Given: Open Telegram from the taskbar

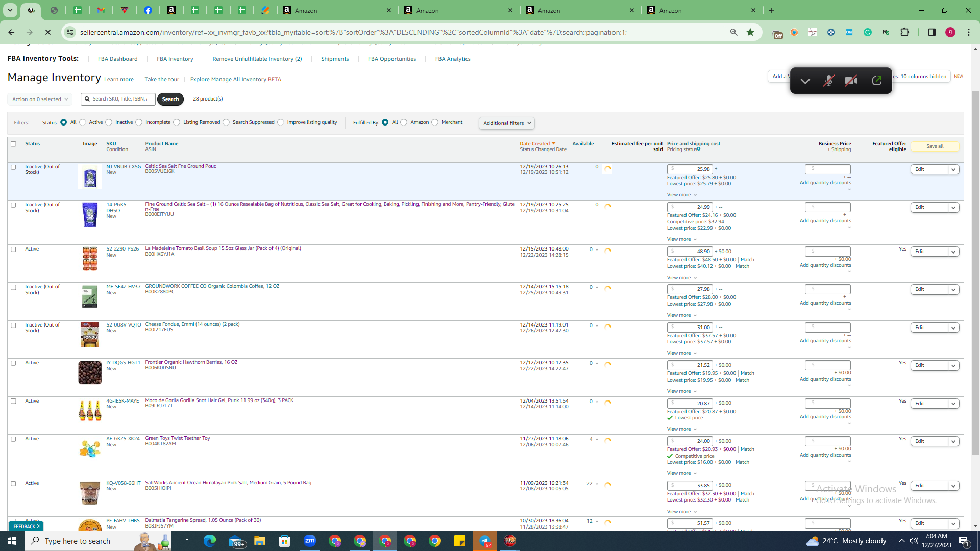Looking at the screenshot, I should tap(485, 541).
